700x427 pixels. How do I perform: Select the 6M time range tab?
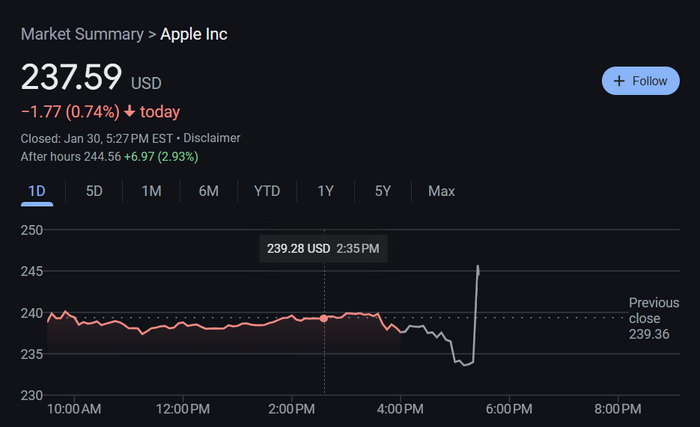(x=208, y=191)
